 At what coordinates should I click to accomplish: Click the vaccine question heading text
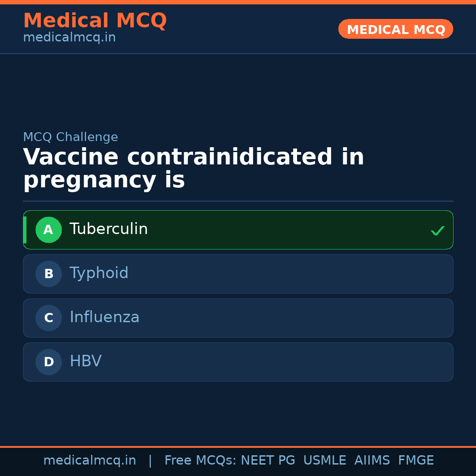click(193, 169)
